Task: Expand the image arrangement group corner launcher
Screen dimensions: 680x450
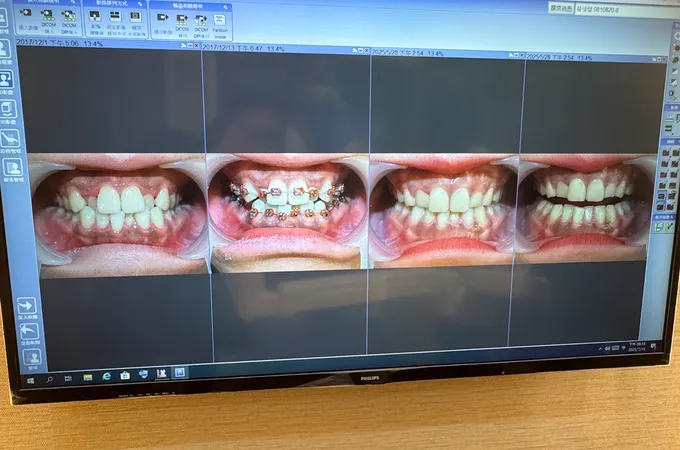Action: click(141, 4)
